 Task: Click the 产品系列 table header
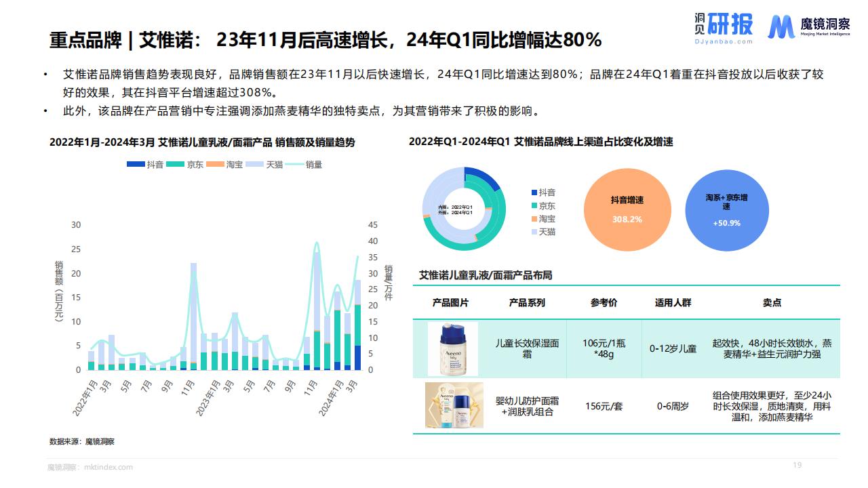tap(527, 302)
